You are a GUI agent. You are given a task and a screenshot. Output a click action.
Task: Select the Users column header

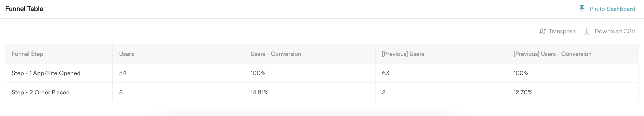(x=127, y=54)
